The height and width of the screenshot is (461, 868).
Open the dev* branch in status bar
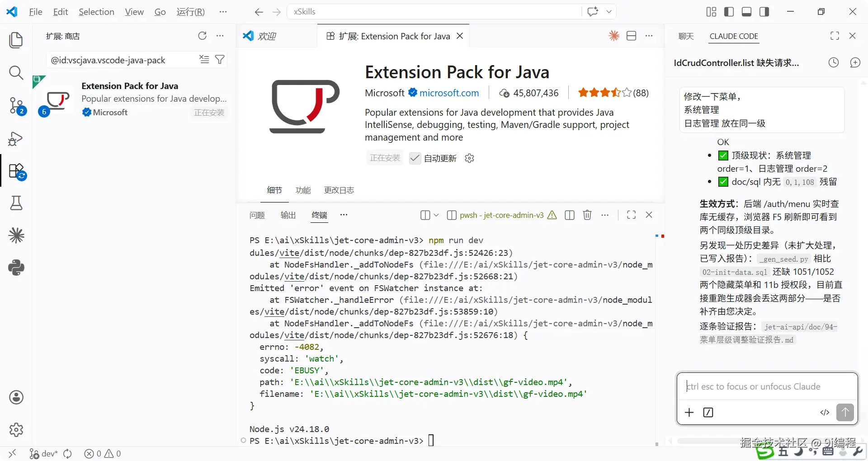tap(43, 454)
